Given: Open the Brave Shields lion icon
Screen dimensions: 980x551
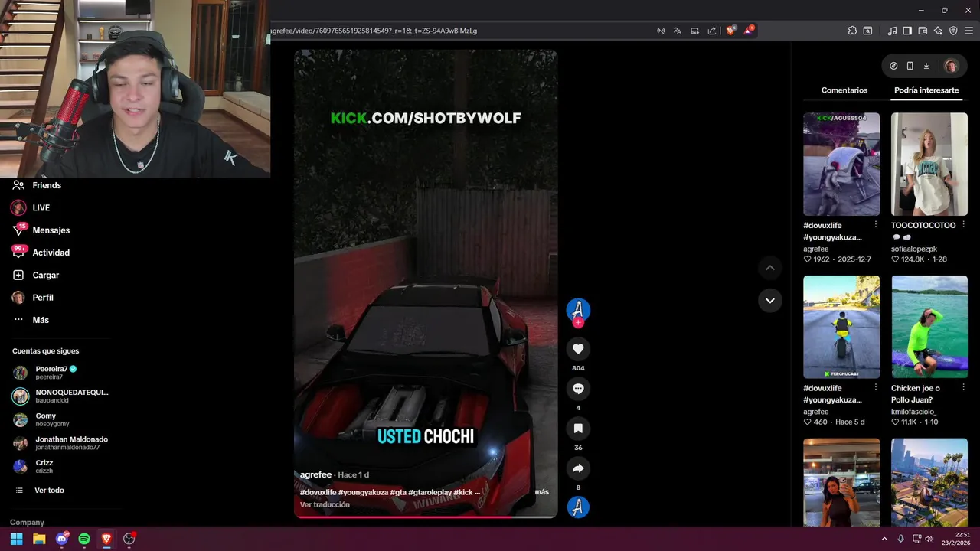Looking at the screenshot, I should [730, 31].
